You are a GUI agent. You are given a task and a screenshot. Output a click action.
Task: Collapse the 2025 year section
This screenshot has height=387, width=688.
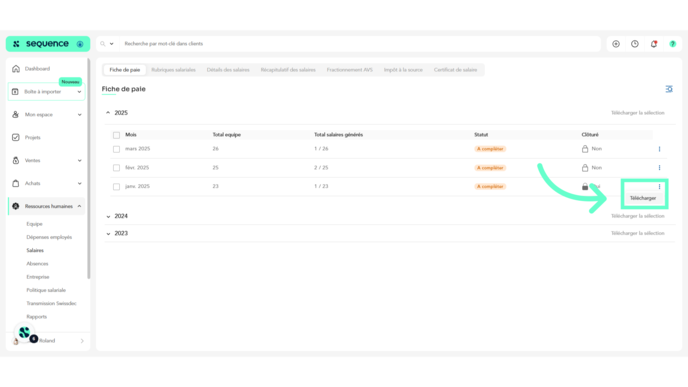(108, 113)
